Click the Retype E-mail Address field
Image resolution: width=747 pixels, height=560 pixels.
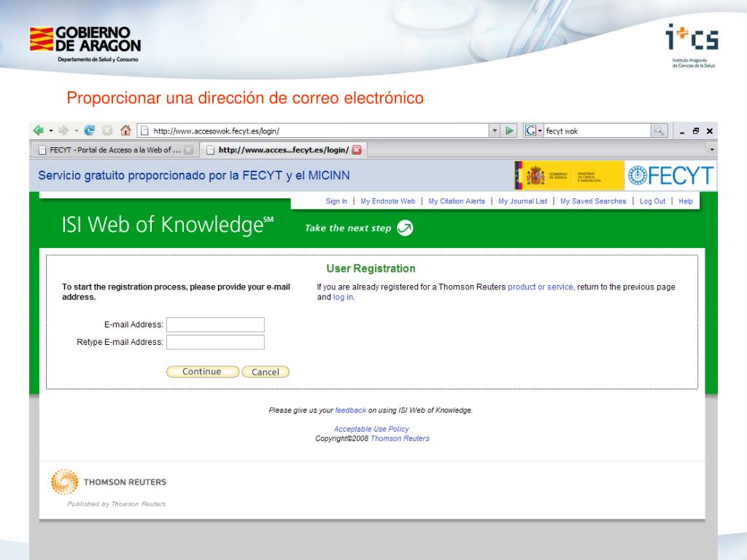[x=215, y=343]
